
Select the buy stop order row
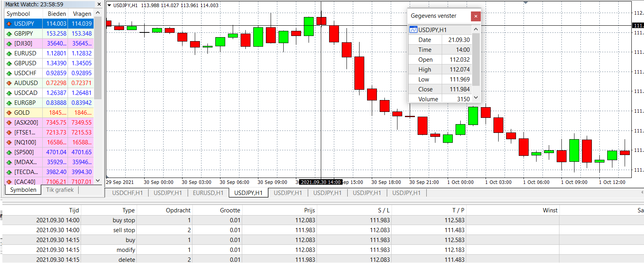(x=323, y=220)
